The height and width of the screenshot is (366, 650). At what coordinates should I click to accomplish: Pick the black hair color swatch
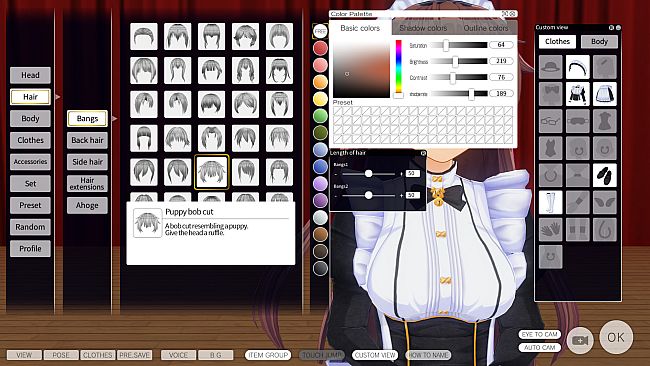point(320,268)
